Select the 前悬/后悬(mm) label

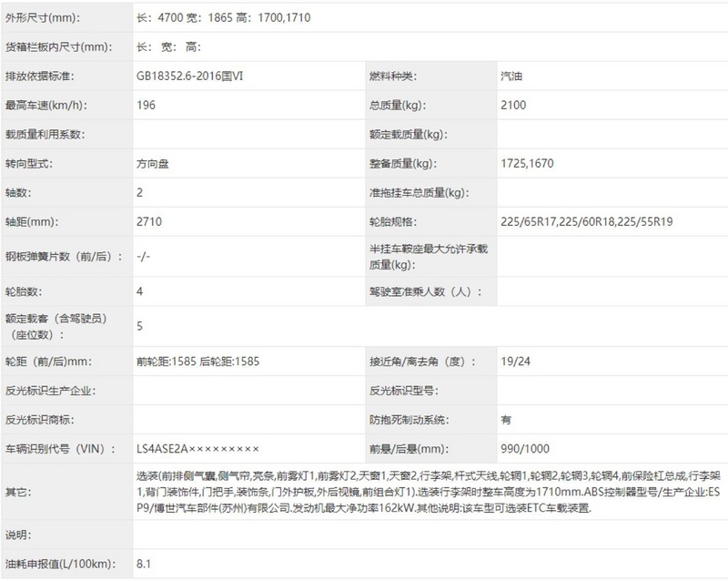point(409,449)
